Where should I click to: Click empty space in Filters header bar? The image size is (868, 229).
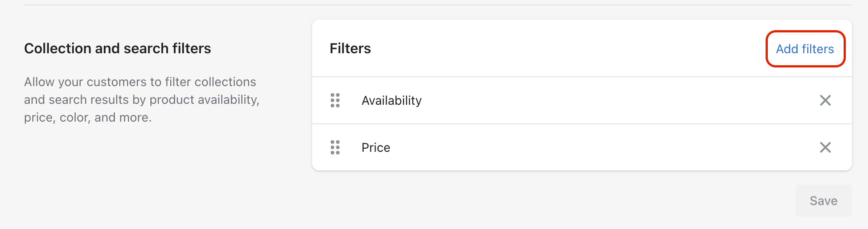(567, 48)
